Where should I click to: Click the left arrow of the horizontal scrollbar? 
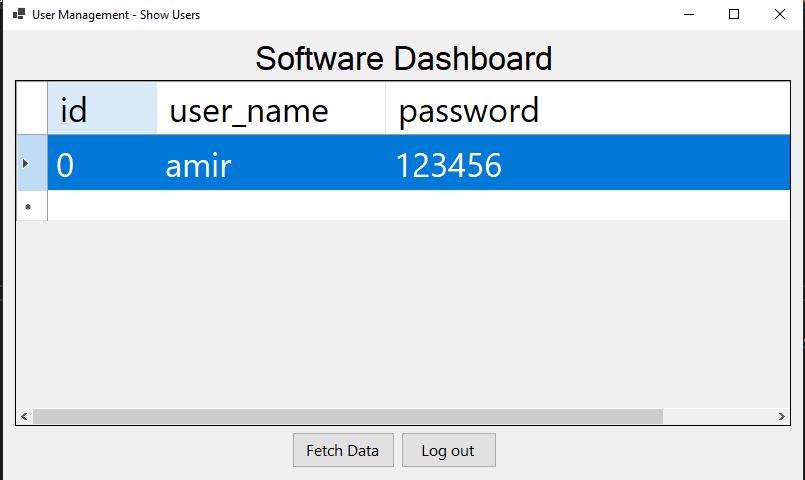[x=24, y=416]
